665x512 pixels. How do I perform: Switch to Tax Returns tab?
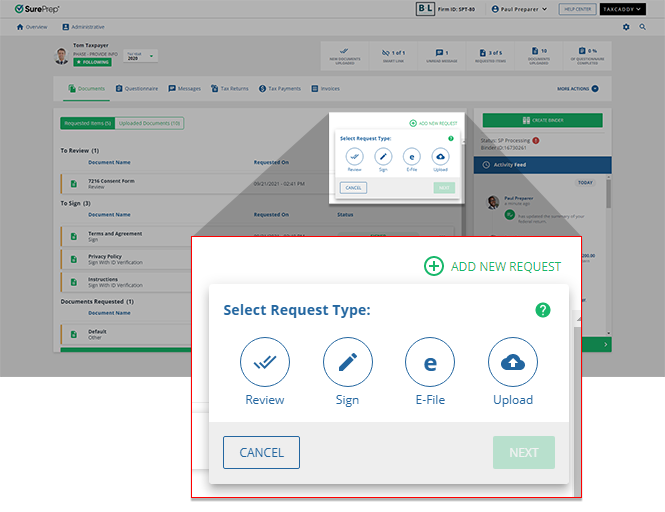coord(230,89)
